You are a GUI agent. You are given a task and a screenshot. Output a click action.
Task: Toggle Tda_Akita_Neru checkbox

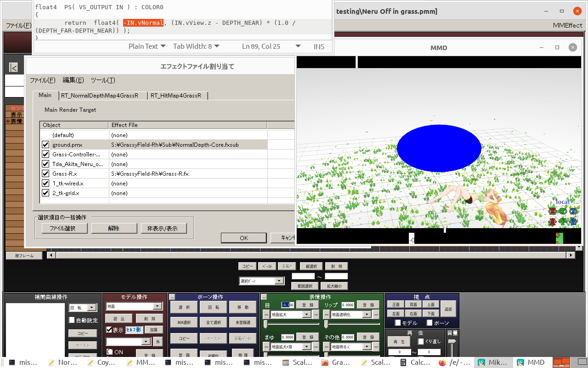click(x=45, y=164)
